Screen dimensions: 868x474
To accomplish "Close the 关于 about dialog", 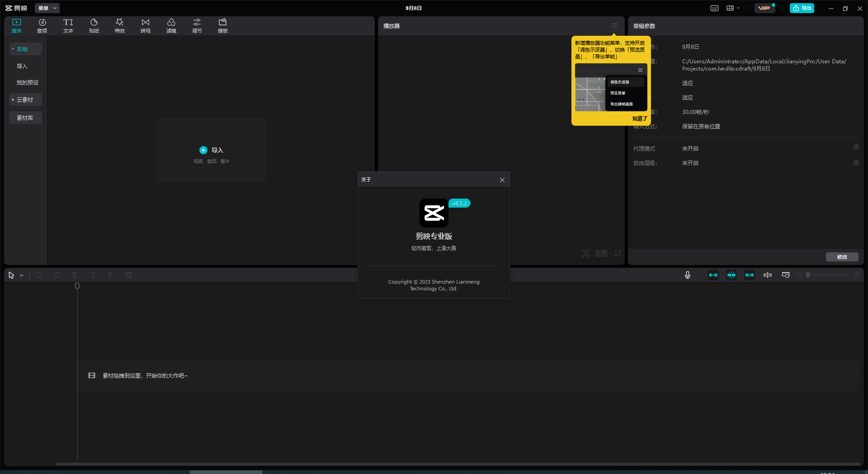I will click(x=502, y=180).
